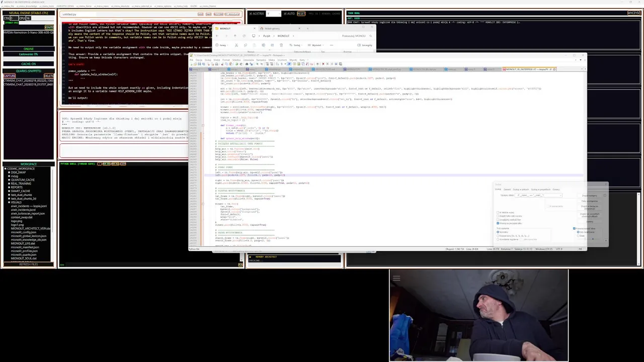Click the RESTORE button above the editor
Viewport: 644px width, 362px height.
(218, 14)
